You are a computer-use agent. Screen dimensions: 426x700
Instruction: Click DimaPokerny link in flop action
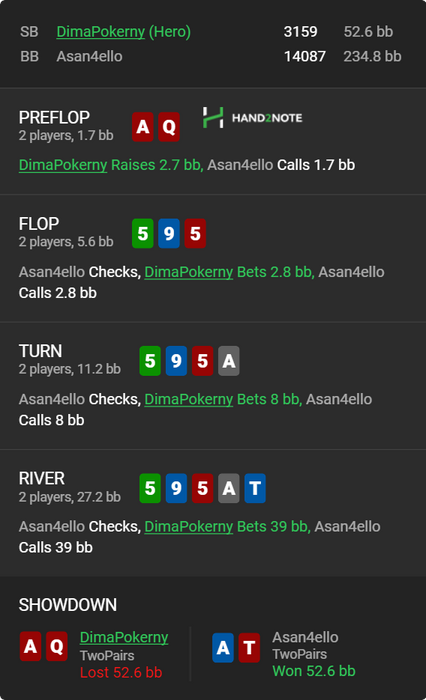(188, 271)
